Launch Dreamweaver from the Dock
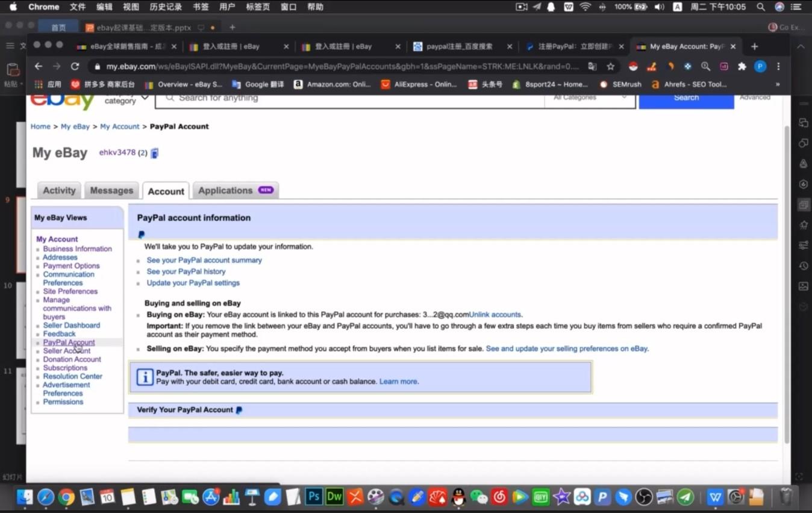Viewport: 812px width, 513px height. pyautogui.click(x=334, y=497)
